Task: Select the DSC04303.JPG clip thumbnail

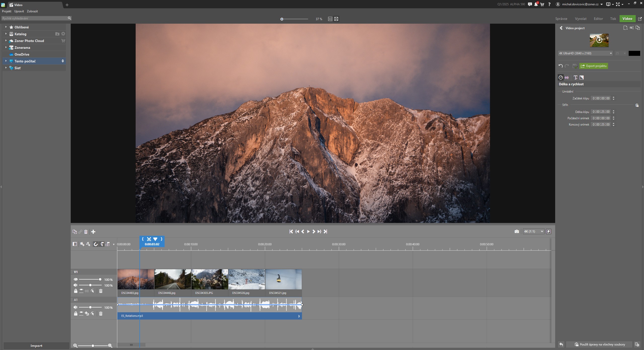Action: 209,279
